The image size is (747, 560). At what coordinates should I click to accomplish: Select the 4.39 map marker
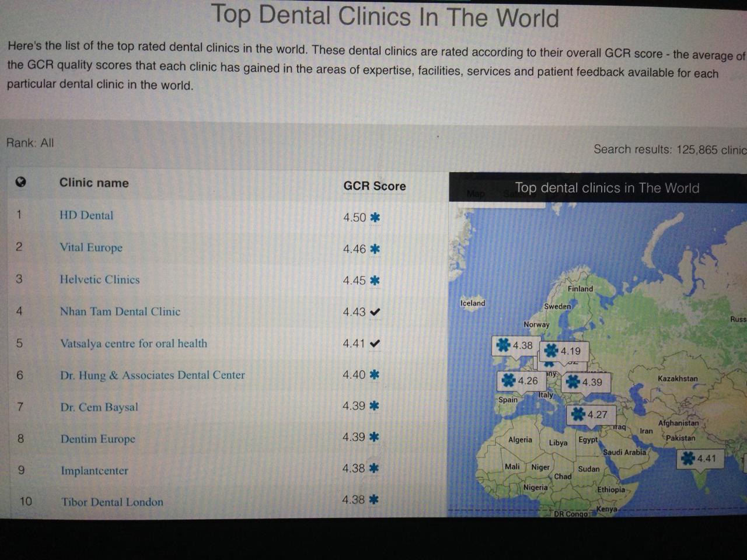click(585, 382)
